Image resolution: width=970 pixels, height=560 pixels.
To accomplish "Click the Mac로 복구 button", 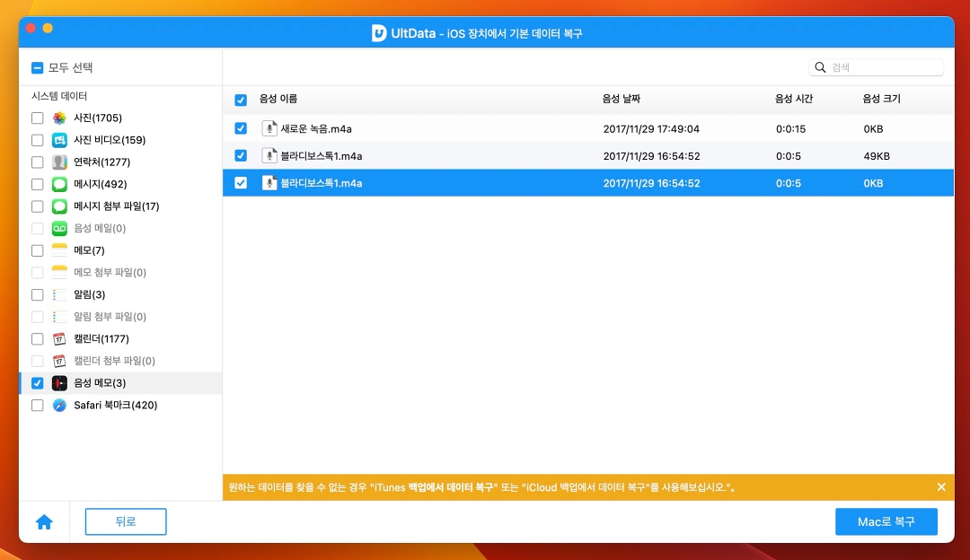I will click(886, 521).
